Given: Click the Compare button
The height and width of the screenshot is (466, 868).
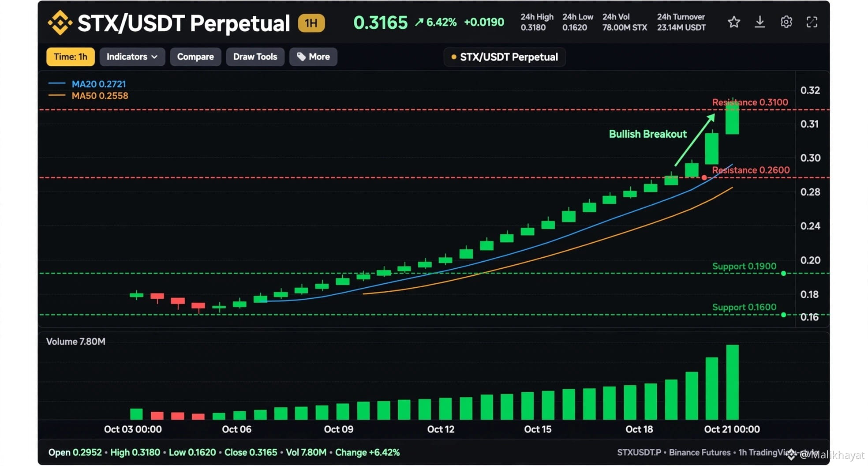Looking at the screenshot, I should [x=195, y=57].
